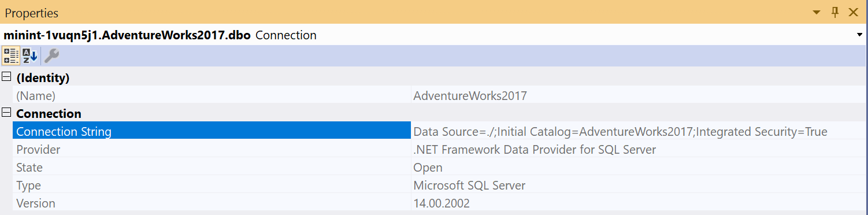Click the AdventureWorks2017 name value

click(470, 95)
